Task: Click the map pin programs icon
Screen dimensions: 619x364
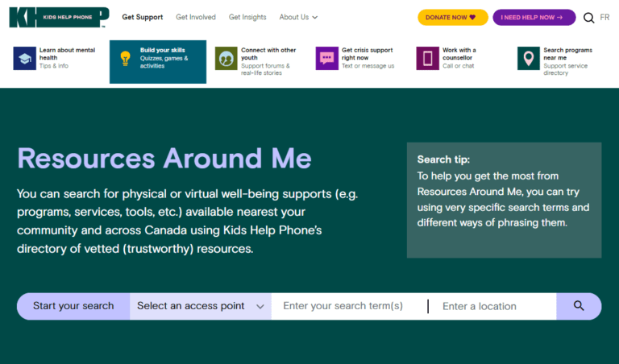Action: [529, 59]
